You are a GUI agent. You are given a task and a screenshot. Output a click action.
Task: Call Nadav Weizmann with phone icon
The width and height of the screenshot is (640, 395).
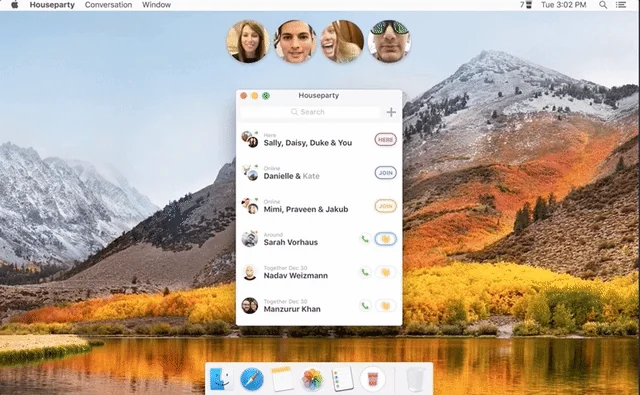pyautogui.click(x=365, y=272)
